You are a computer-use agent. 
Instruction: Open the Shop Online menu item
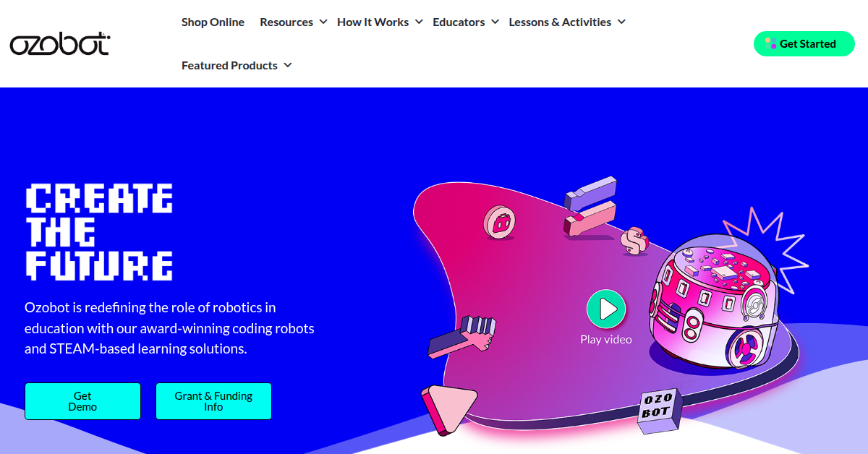pos(213,22)
